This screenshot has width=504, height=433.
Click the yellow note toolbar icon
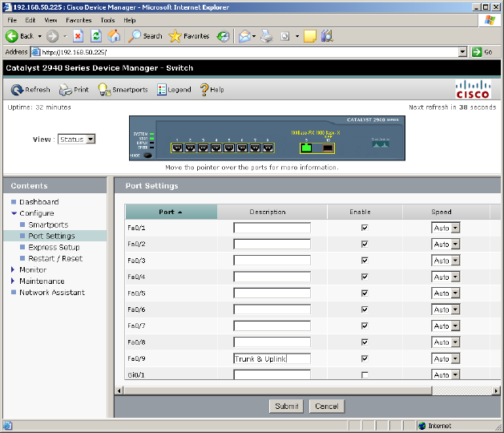point(310,36)
